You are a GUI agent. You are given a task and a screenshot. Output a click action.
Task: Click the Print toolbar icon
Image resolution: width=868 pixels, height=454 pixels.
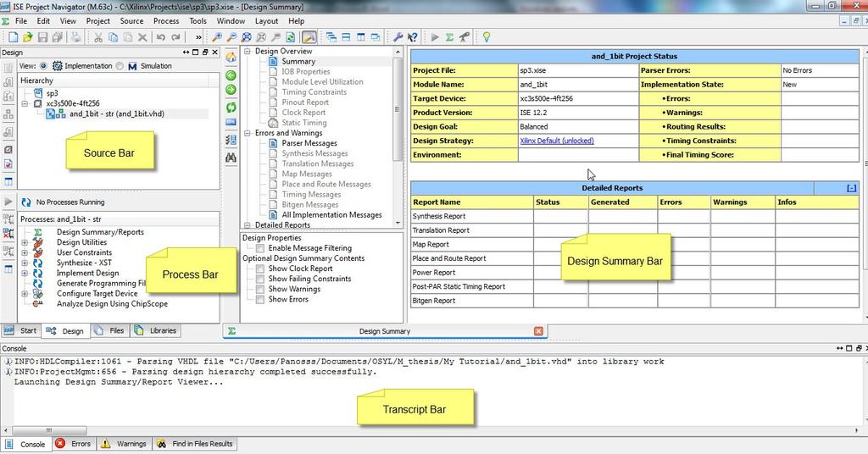point(75,37)
